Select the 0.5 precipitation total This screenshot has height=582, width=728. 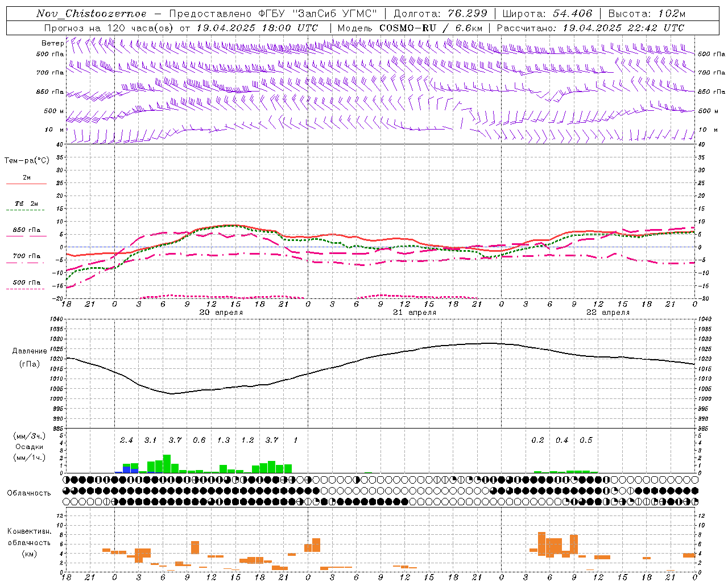(x=586, y=440)
